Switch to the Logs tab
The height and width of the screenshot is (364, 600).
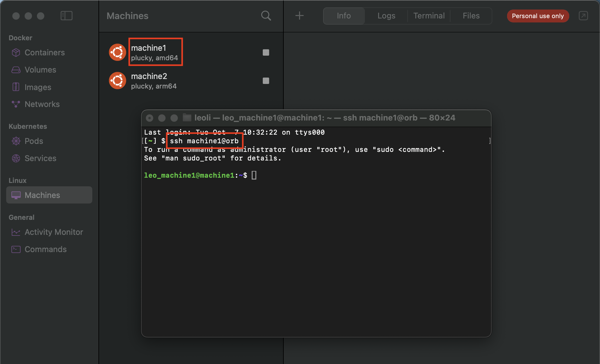(x=386, y=16)
